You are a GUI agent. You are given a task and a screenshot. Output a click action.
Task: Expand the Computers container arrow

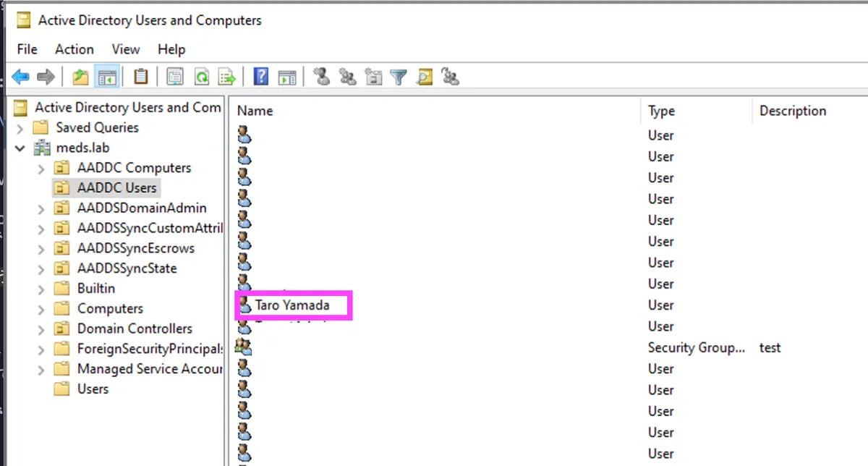click(41, 309)
